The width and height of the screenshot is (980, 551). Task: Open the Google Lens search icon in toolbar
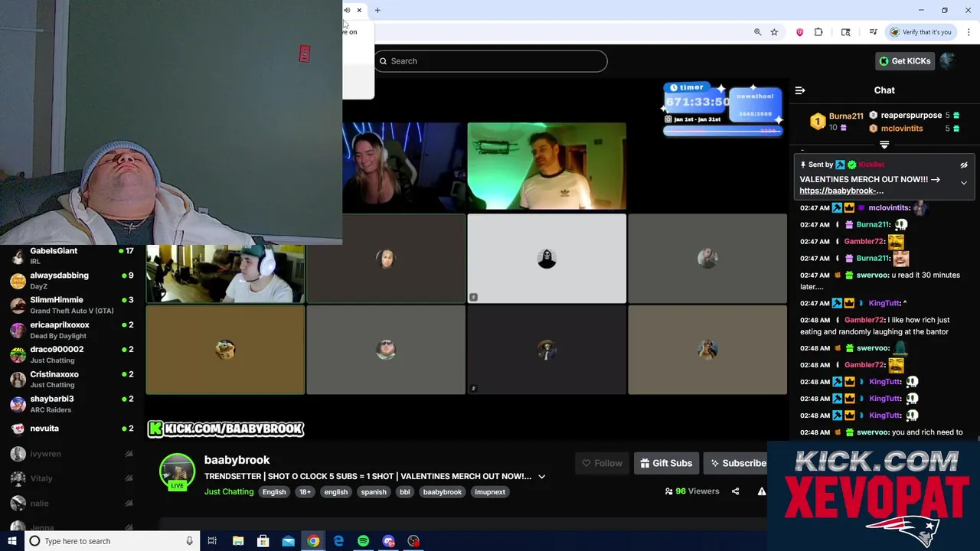845,32
